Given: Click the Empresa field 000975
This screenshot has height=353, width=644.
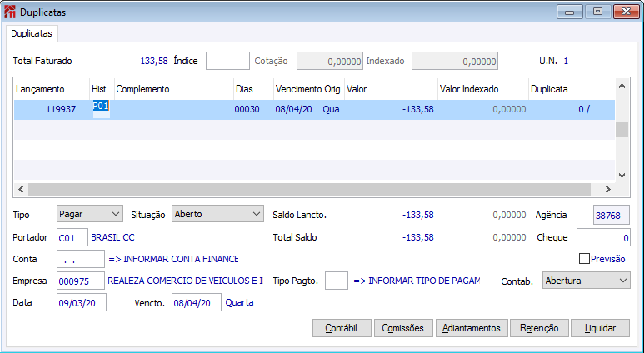Looking at the screenshot, I should (x=81, y=281).
